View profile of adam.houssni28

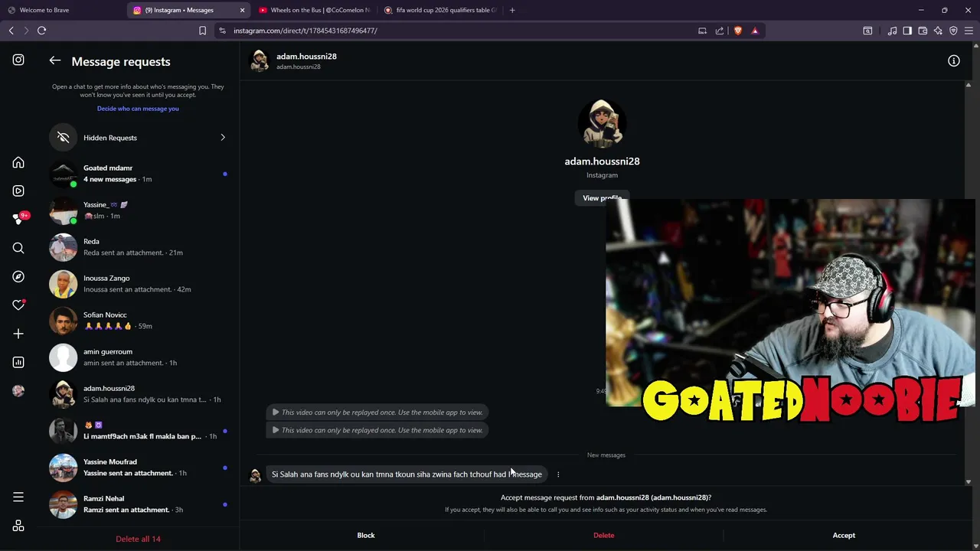(x=602, y=198)
